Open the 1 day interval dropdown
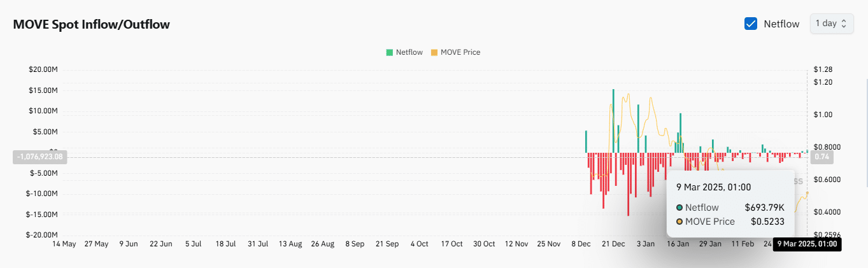The width and height of the screenshot is (868, 268). coord(831,24)
